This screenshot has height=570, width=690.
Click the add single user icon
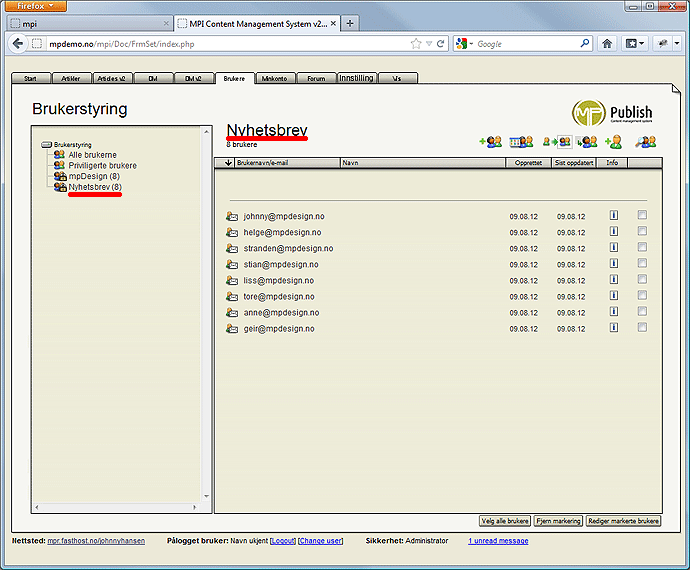[614, 142]
